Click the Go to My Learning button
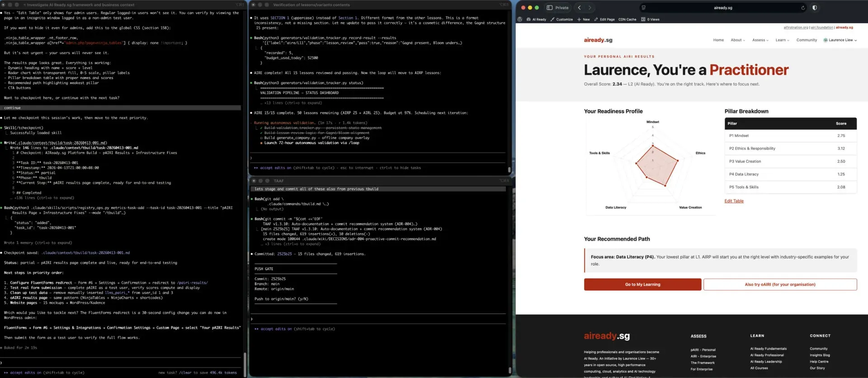This screenshot has width=868, height=378. [x=642, y=285]
